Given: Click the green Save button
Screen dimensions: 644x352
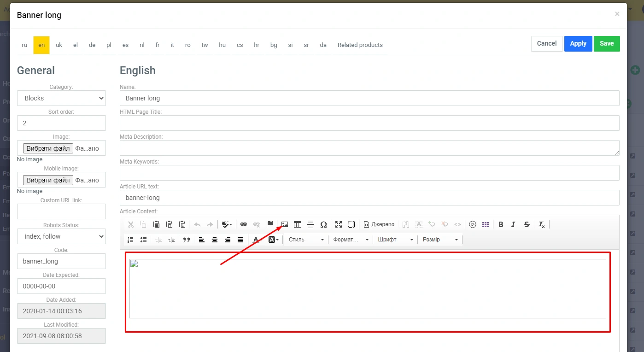Looking at the screenshot, I should (x=606, y=44).
